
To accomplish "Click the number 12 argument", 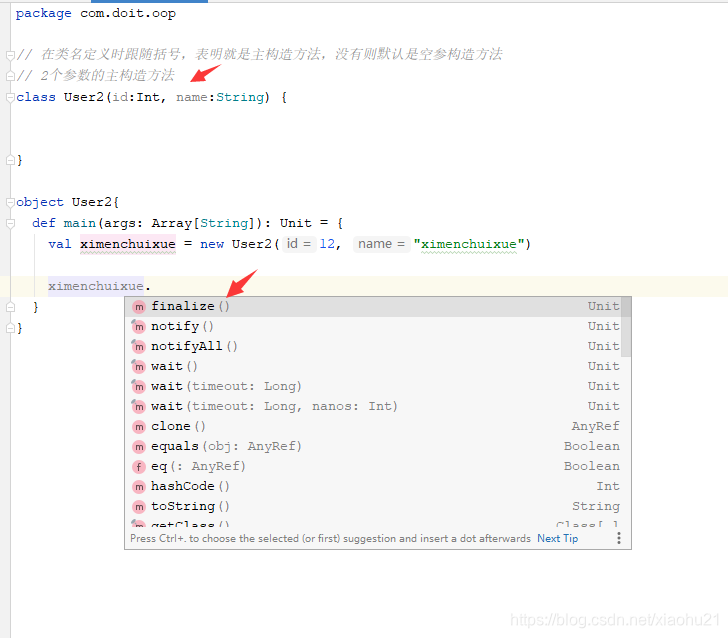I will 327,244.
